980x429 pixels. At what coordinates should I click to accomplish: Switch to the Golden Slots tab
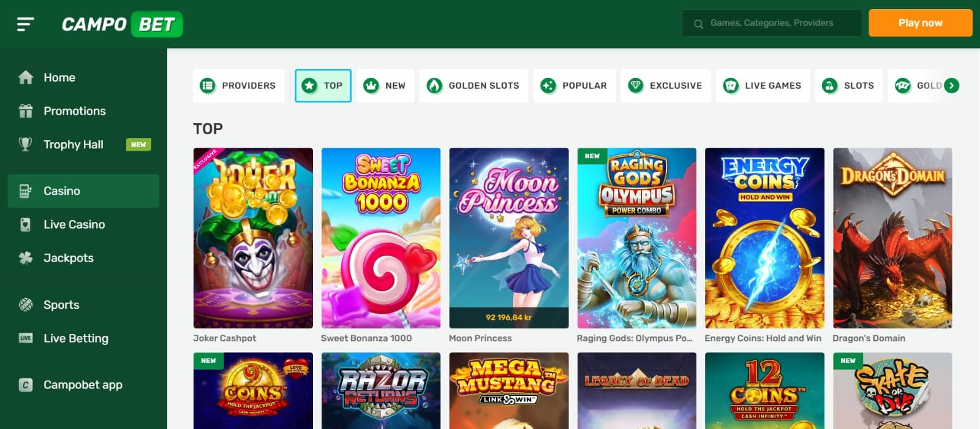(473, 86)
